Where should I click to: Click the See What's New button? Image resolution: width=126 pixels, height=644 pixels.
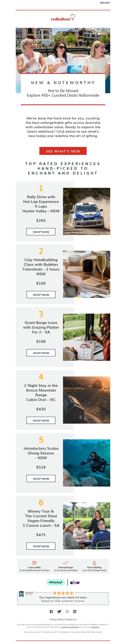click(63, 151)
